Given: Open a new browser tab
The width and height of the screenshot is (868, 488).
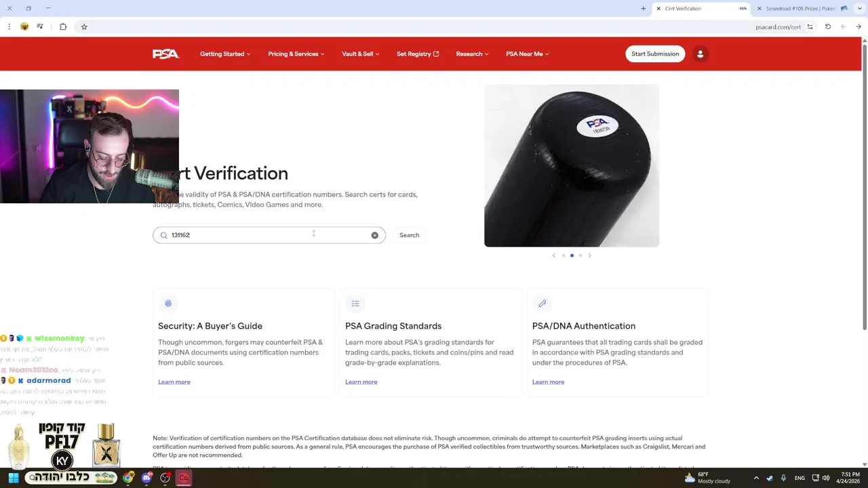Looking at the screenshot, I should tap(644, 9).
